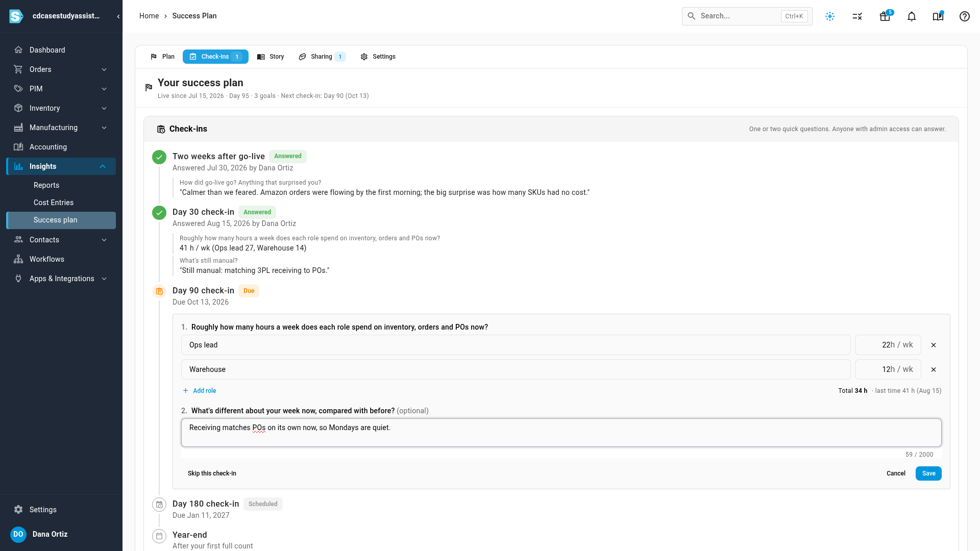The image size is (980, 551).
Task: Open the Settings tab of success plan
Action: coord(378,57)
